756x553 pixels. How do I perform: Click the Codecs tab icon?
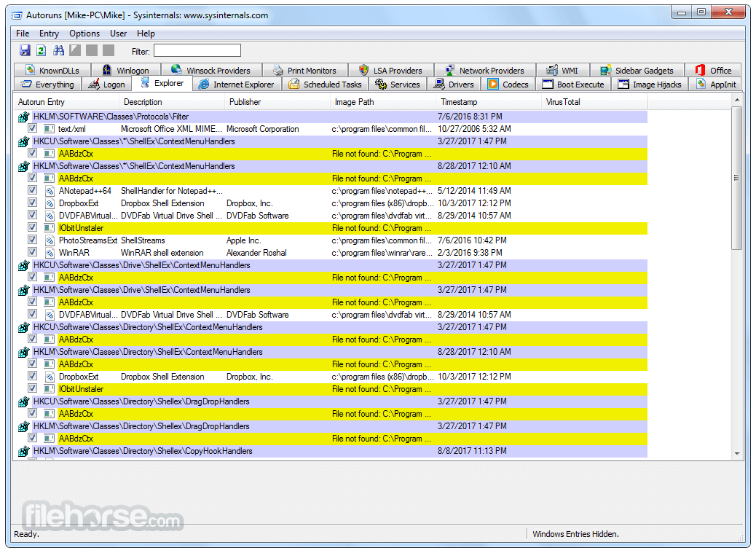(x=493, y=84)
